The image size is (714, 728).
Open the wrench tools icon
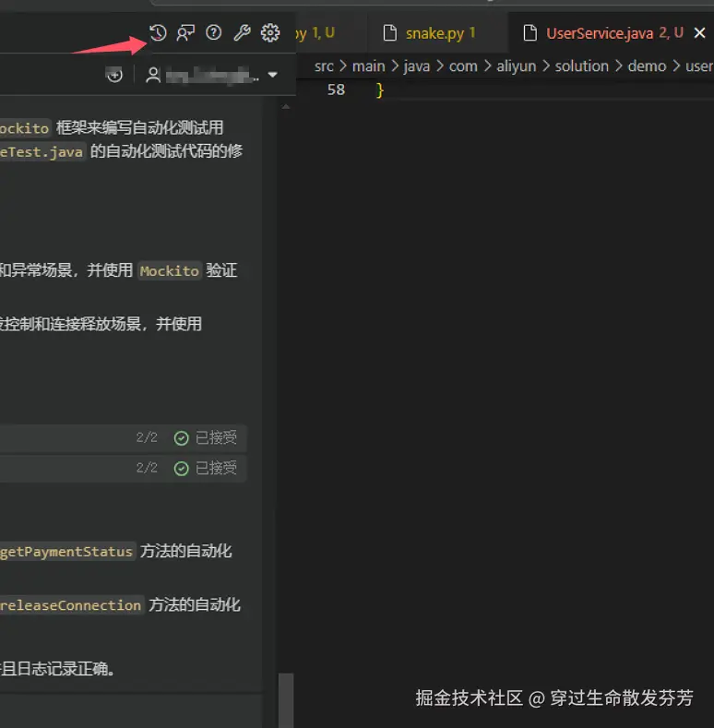(x=242, y=33)
